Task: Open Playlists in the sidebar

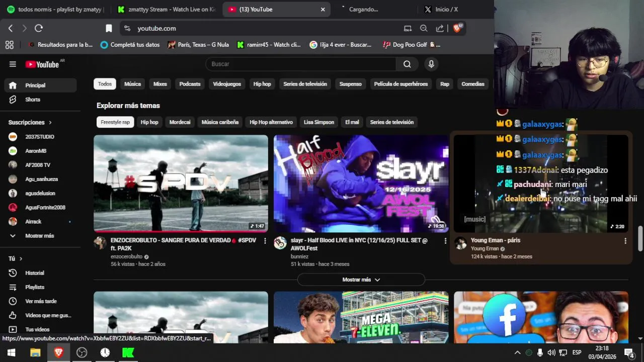Action: tap(40, 287)
